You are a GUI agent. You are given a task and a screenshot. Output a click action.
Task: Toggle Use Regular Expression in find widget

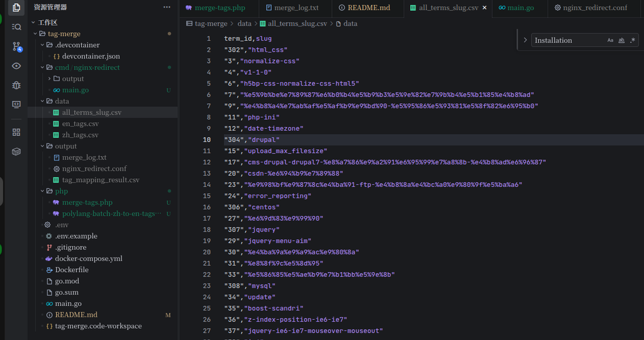coord(633,40)
